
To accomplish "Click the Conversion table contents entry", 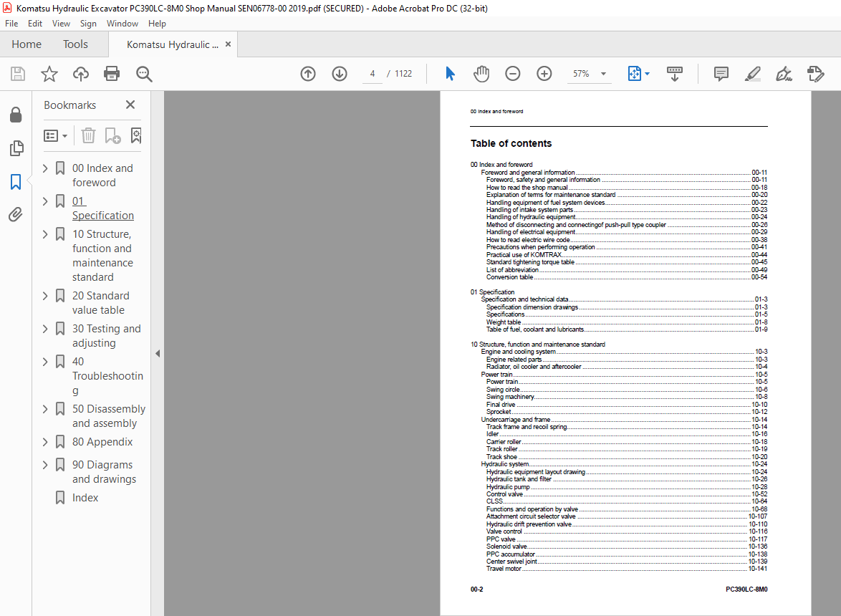I will (627, 277).
